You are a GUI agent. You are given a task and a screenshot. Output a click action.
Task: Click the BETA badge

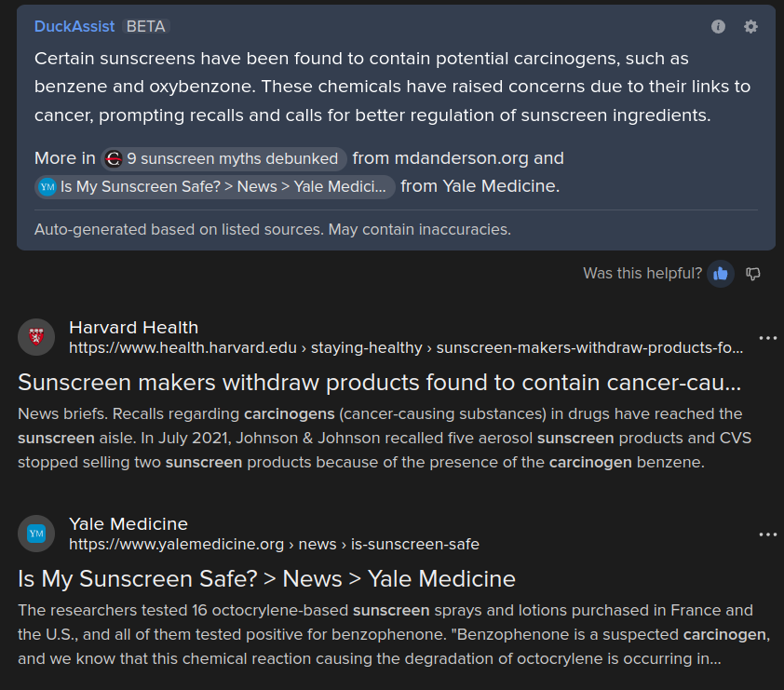point(146,26)
